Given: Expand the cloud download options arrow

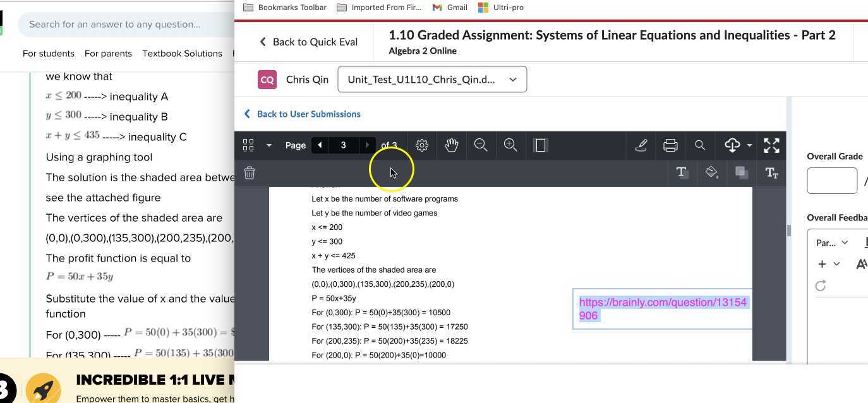Looking at the screenshot, I should click(x=749, y=145).
